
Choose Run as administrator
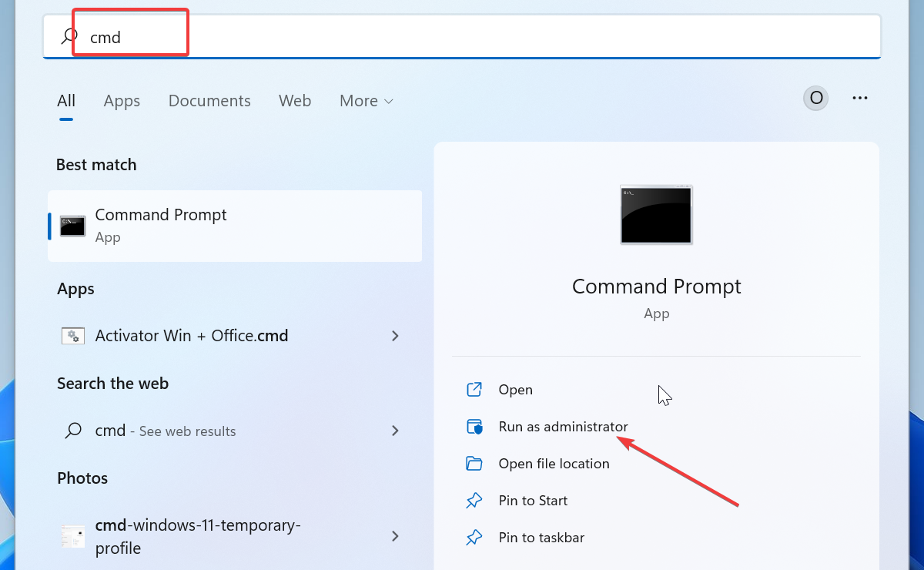563,427
